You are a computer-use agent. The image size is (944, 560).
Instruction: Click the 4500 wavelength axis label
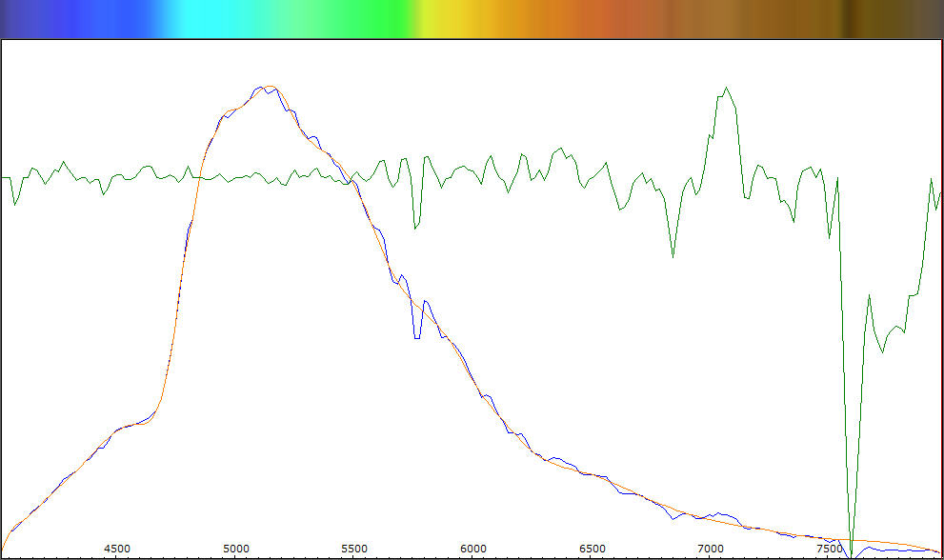tap(117, 549)
